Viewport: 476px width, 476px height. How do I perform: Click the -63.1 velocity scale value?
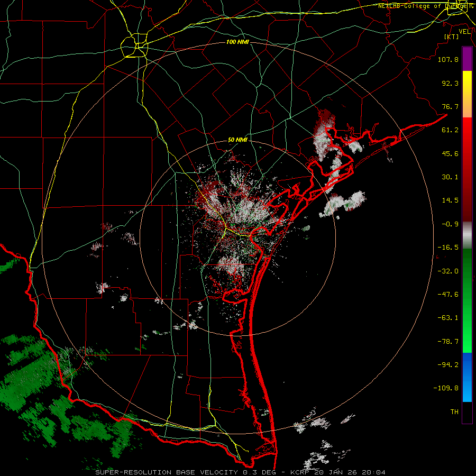coord(448,318)
